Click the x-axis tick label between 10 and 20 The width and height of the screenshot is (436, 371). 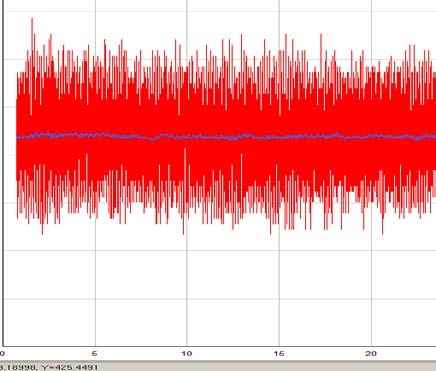[x=279, y=354]
